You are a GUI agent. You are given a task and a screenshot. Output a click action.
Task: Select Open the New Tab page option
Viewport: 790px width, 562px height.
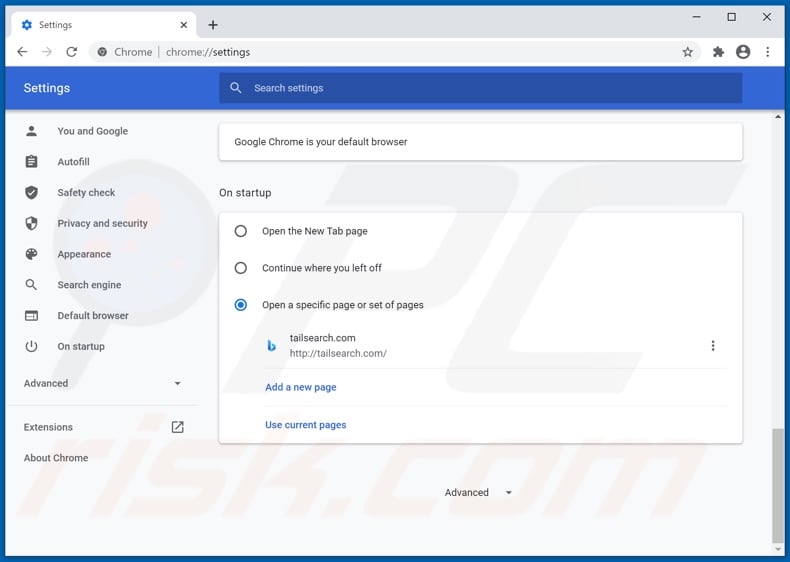click(241, 231)
